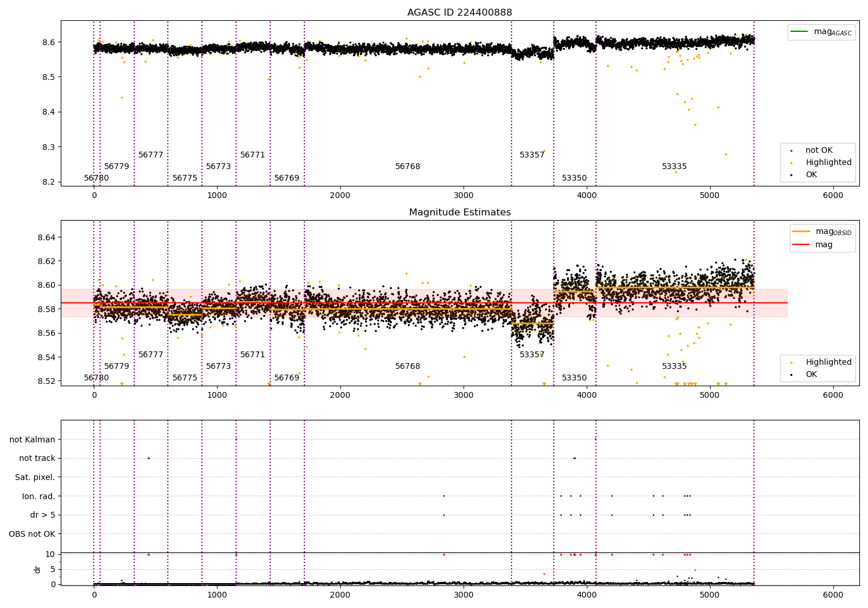Click y-axis tick 8.2 on top plot

coord(49,182)
